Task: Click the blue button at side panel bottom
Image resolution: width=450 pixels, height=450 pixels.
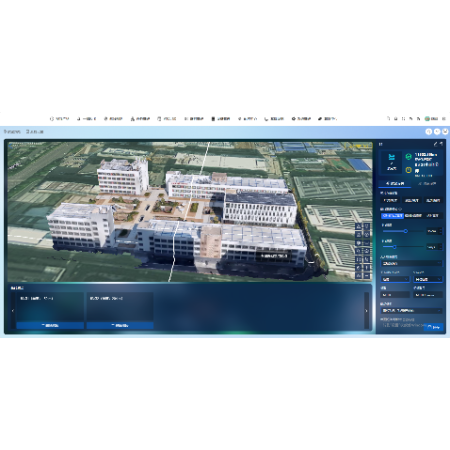Action: (433, 327)
